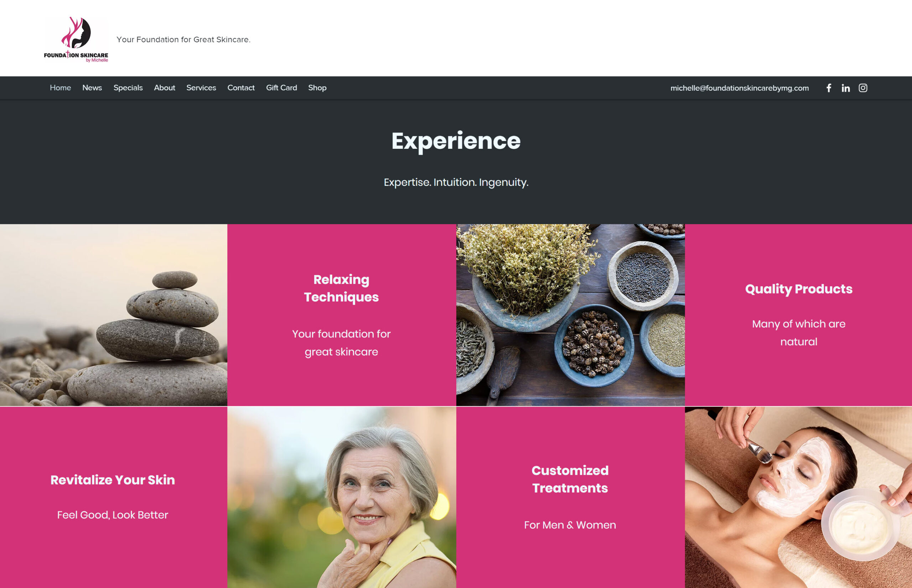Open the Specials menu item
Screen dimensions: 912x588
[128, 88]
